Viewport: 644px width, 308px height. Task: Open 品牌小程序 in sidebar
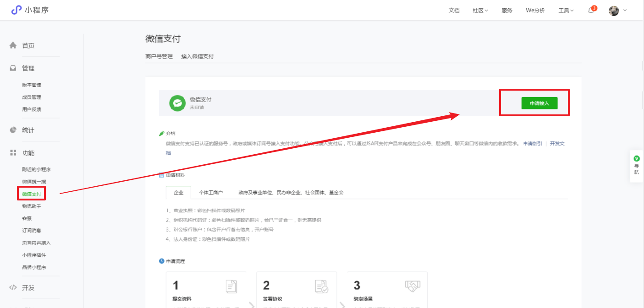34,267
